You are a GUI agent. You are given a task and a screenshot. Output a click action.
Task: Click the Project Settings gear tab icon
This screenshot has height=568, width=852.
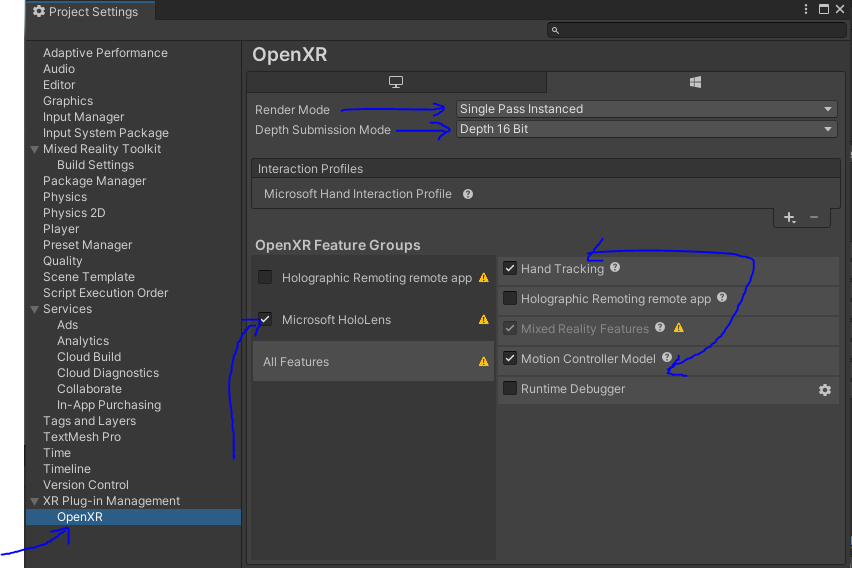point(39,11)
